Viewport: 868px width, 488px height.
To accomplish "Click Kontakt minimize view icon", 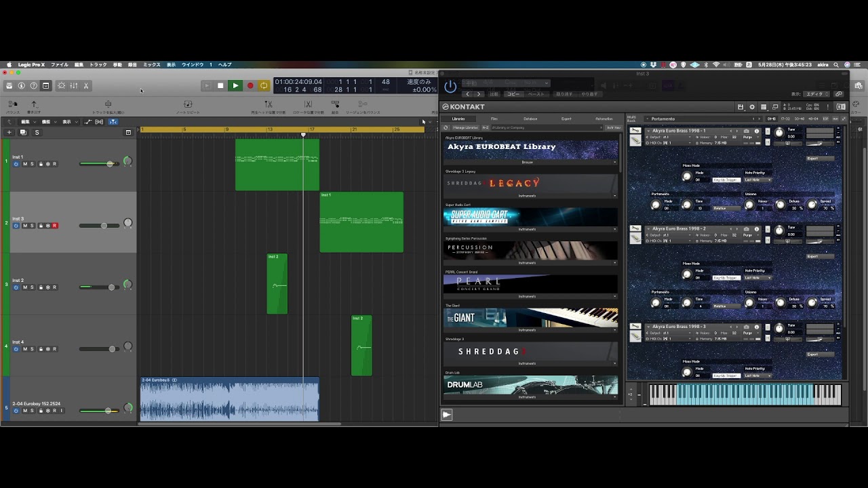I will [x=775, y=107].
